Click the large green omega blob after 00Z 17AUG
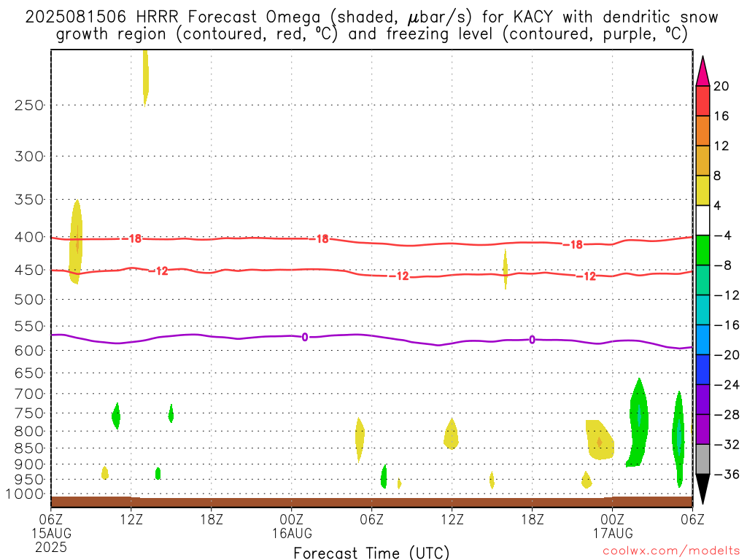Viewport: 747px width, 560px height. click(x=638, y=423)
